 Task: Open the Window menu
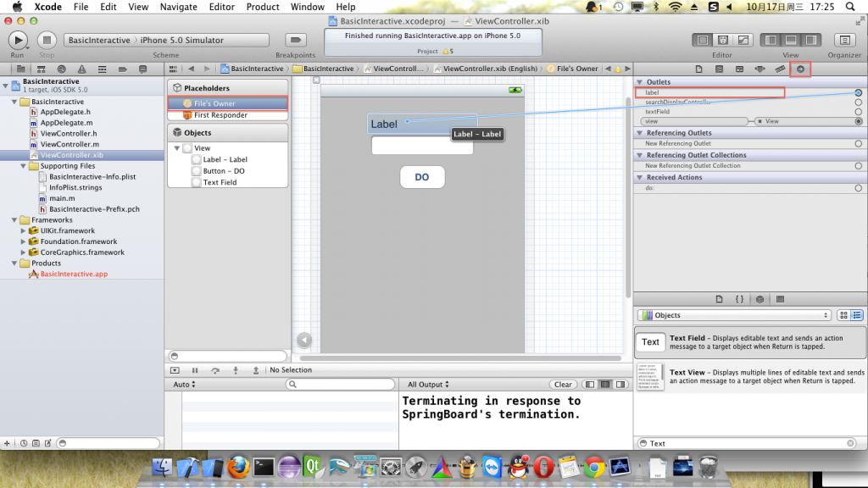point(307,7)
